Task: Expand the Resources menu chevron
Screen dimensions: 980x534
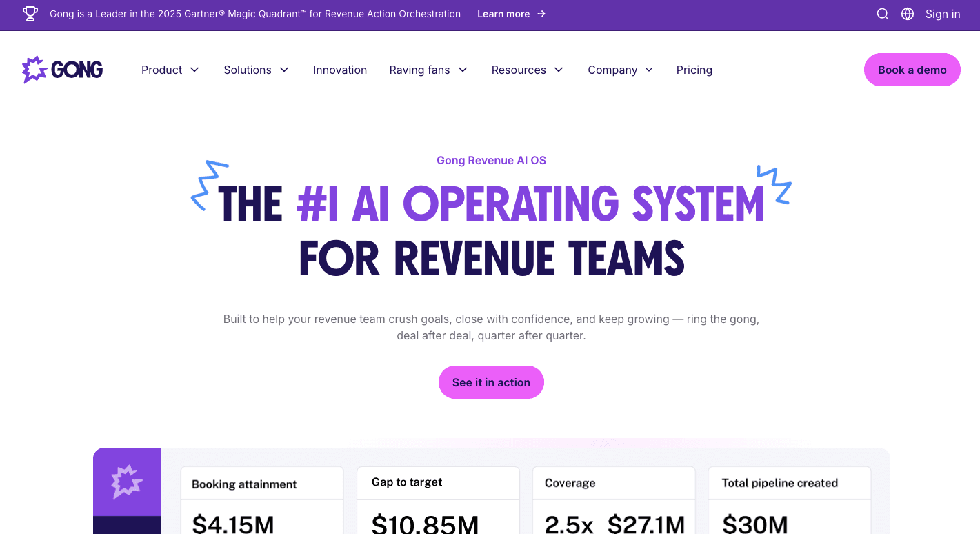Action: [559, 70]
